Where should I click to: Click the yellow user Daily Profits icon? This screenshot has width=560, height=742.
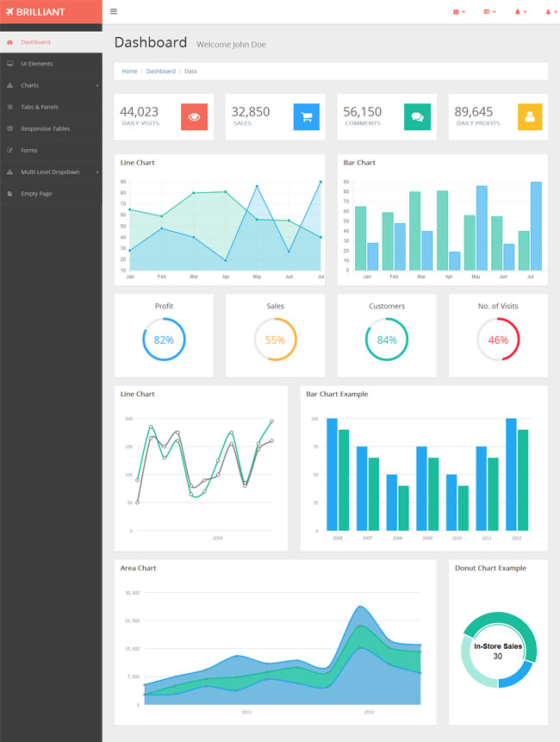pyautogui.click(x=530, y=117)
